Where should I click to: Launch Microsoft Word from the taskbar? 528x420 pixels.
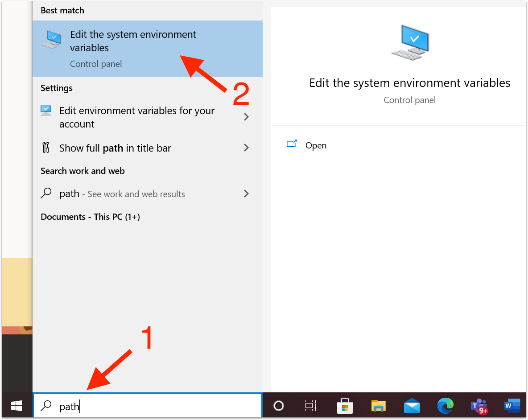point(512,406)
